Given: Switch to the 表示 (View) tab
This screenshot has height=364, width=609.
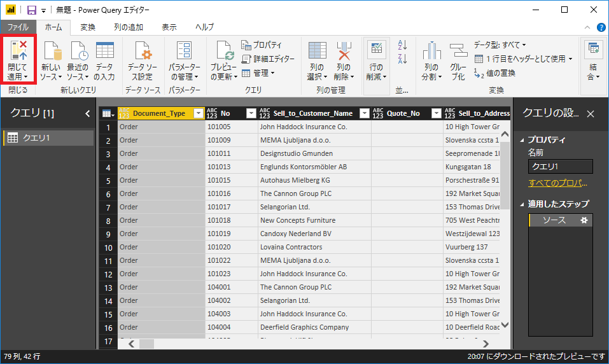Looking at the screenshot, I should [x=169, y=27].
